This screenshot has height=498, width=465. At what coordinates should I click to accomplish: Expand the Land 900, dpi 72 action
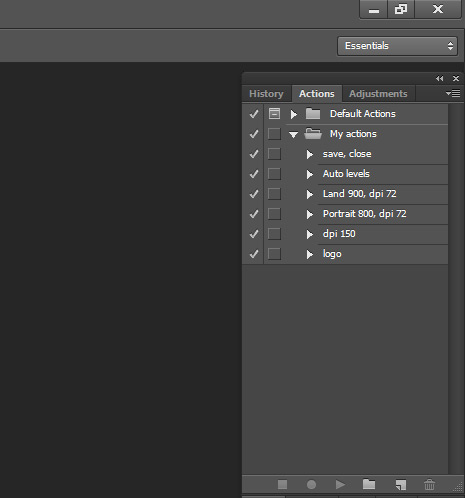coord(310,194)
